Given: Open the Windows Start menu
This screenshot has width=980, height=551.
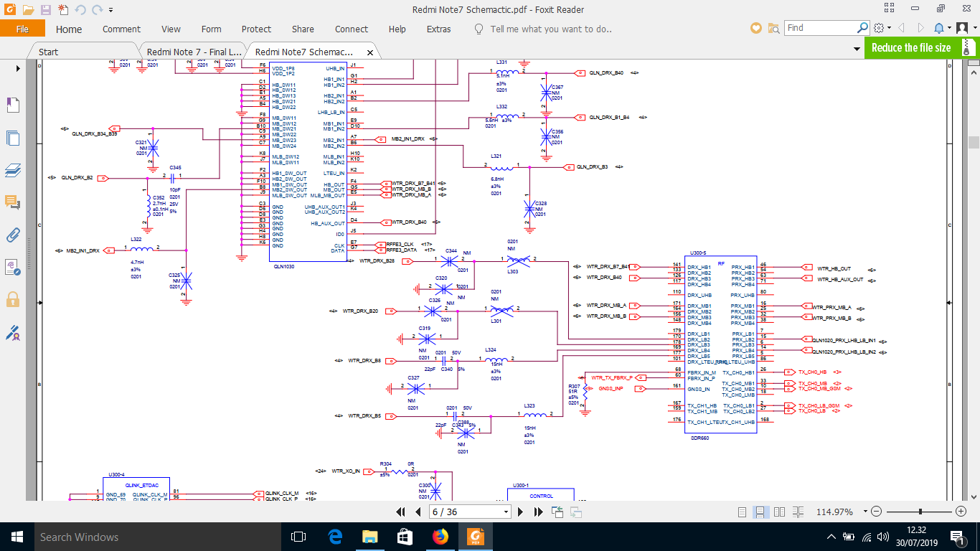Looking at the screenshot, I should (x=17, y=537).
